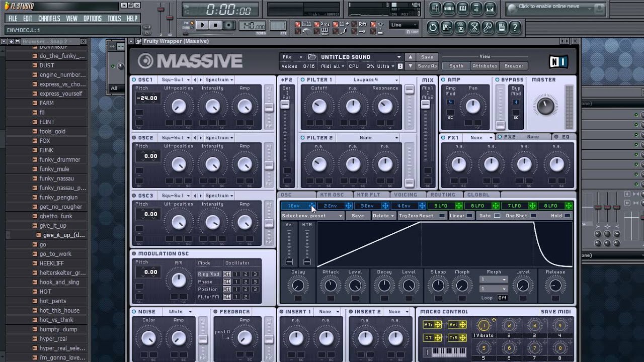The width and height of the screenshot is (644, 362).
Task: Click the SAVE MIDI button
Action: coord(555,312)
